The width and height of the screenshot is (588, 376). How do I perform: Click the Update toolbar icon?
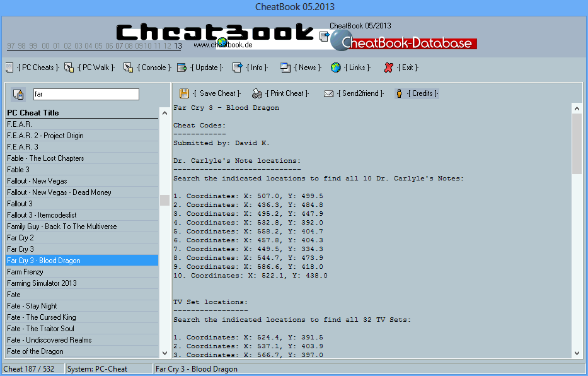click(x=182, y=68)
